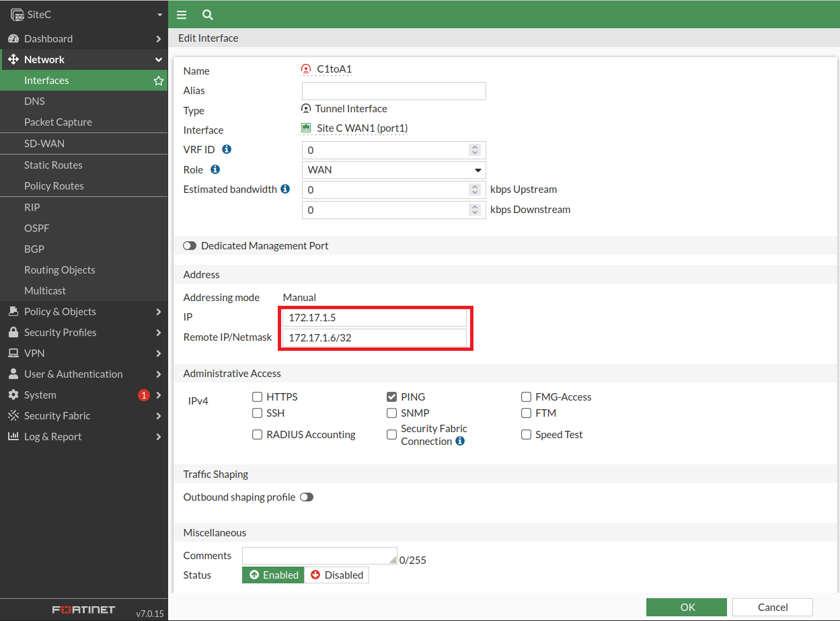
Task: Click the C1toA1 tunnel name icon
Action: (x=306, y=69)
